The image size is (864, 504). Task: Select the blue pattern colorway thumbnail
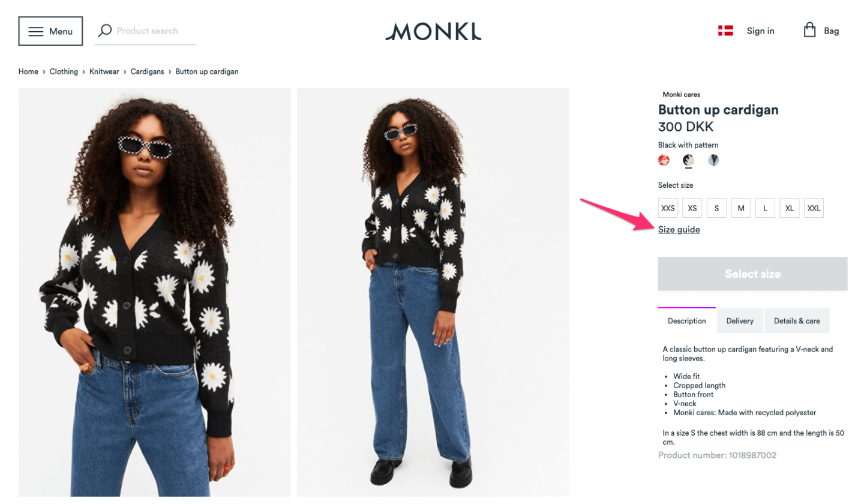pos(713,160)
